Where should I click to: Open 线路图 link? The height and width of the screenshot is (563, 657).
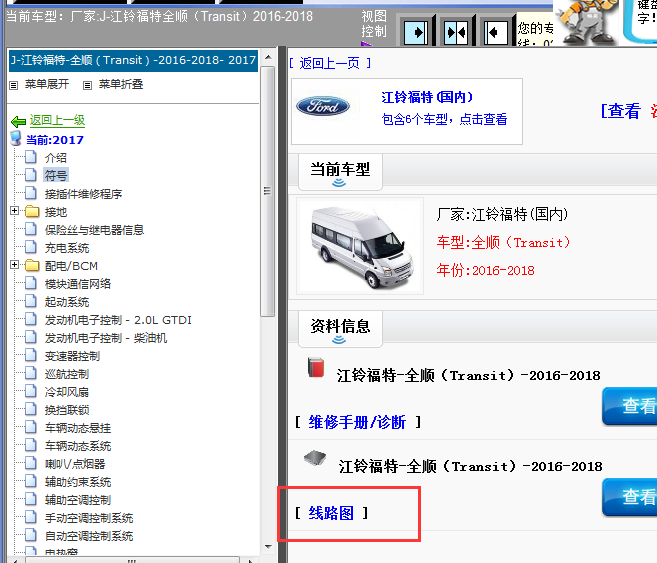coord(331,513)
